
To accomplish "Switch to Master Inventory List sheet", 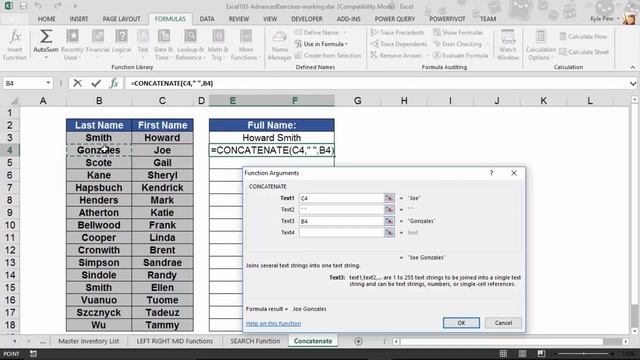I will (x=89, y=341).
